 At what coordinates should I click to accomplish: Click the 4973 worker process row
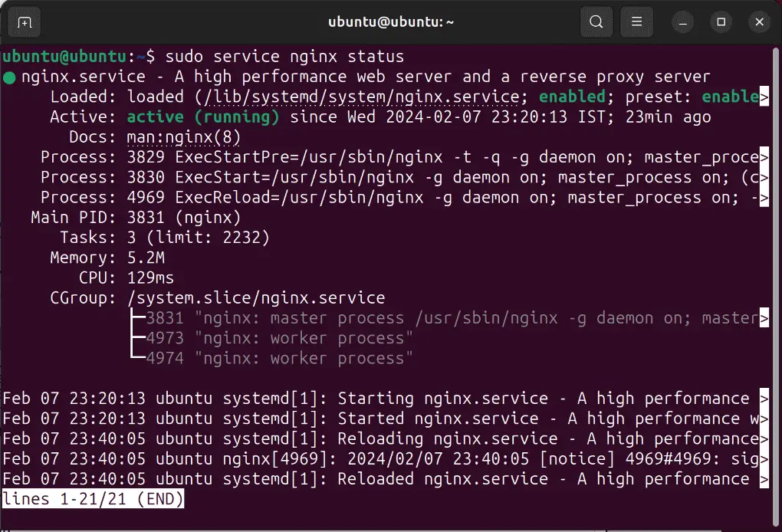click(x=272, y=338)
